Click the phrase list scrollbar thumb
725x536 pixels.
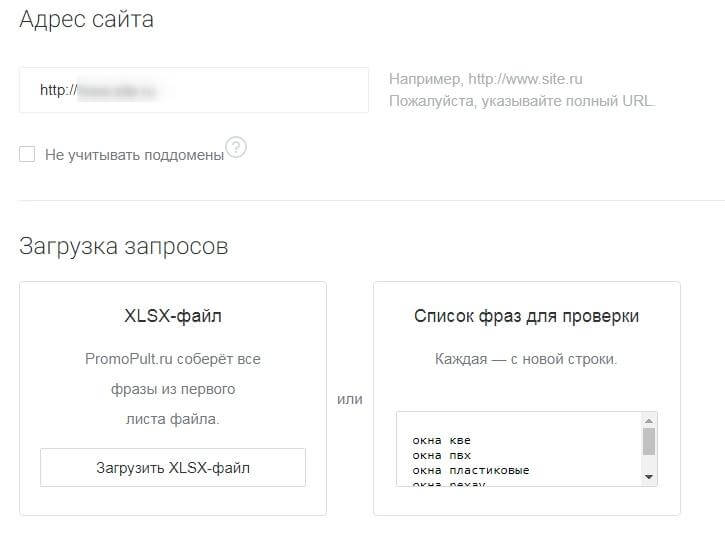[649, 441]
